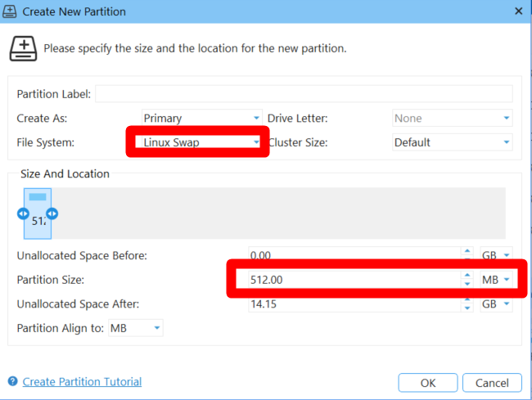Viewport: 532px width, 400px height.
Task: Open the Partition Align to dropdown
Action: click(136, 328)
